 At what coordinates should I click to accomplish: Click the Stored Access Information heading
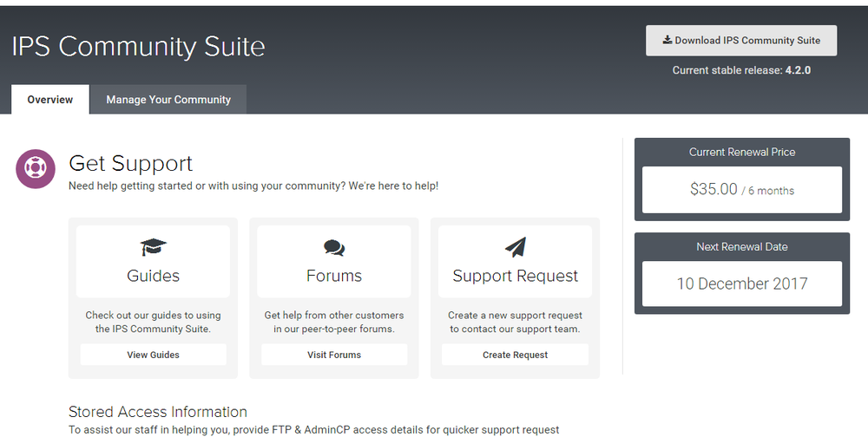click(x=158, y=412)
